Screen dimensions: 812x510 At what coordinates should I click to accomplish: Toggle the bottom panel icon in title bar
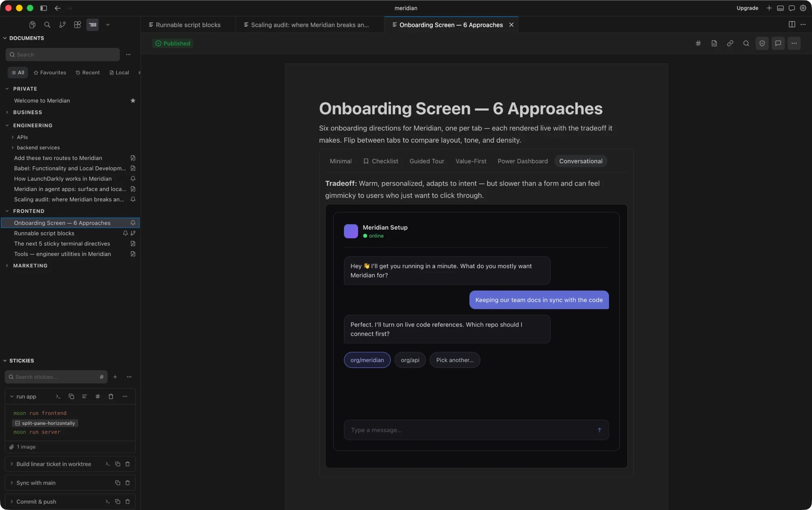click(780, 8)
